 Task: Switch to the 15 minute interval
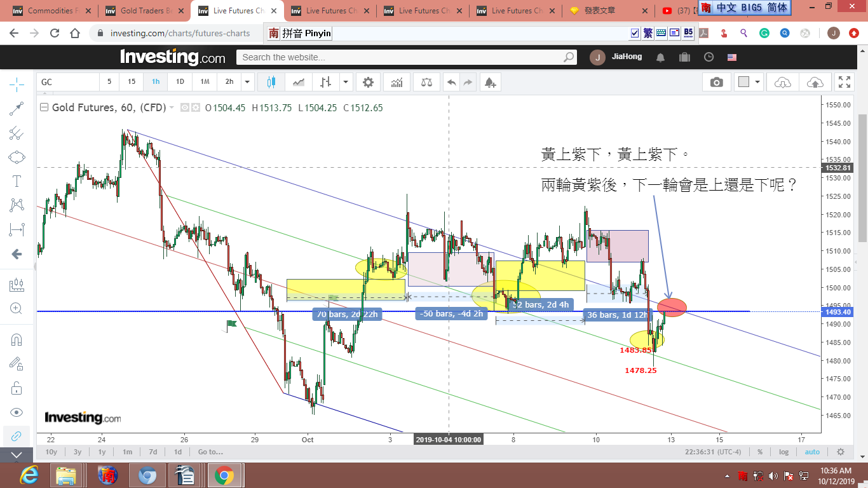click(132, 82)
